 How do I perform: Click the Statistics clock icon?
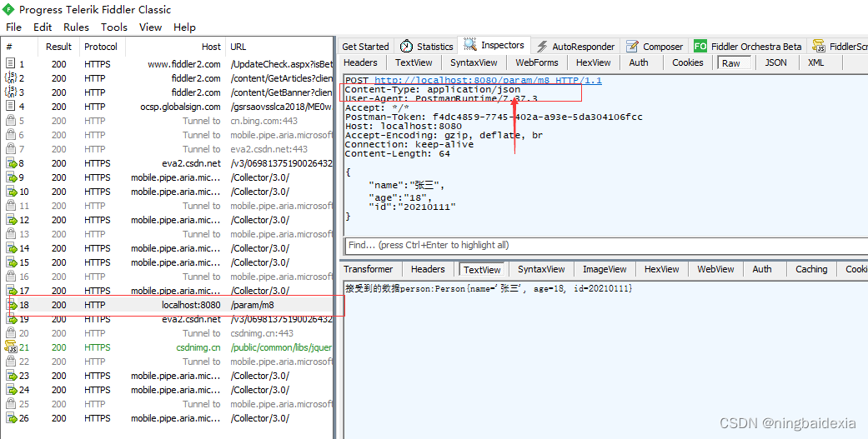pyautogui.click(x=406, y=46)
